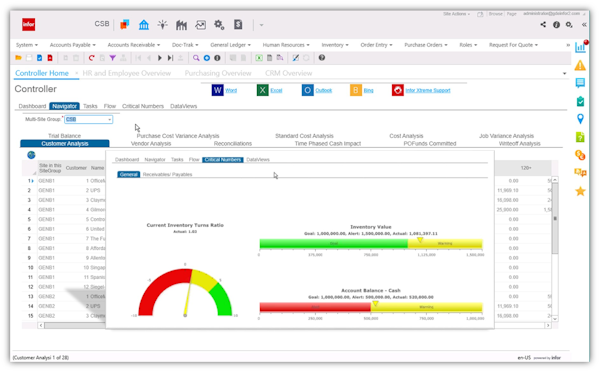Click the globe icon above the grid
Viewport: 600px width, 372px height.
(31, 155)
